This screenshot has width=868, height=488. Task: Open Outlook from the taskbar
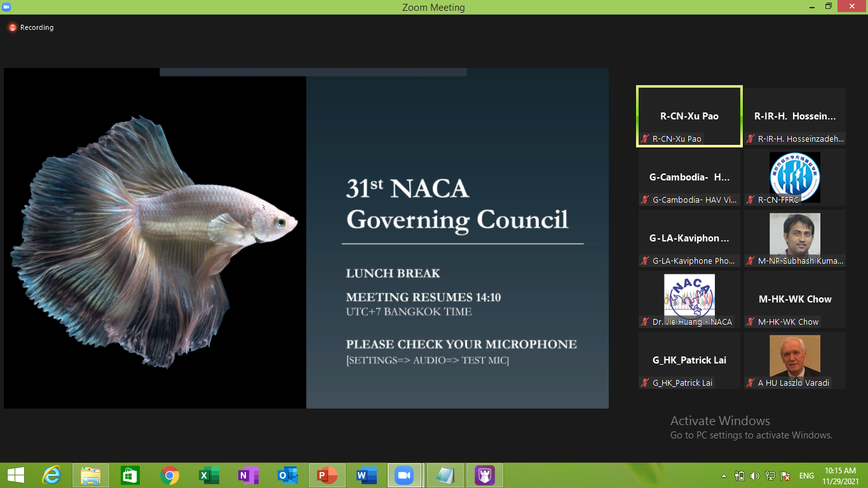coord(287,475)
